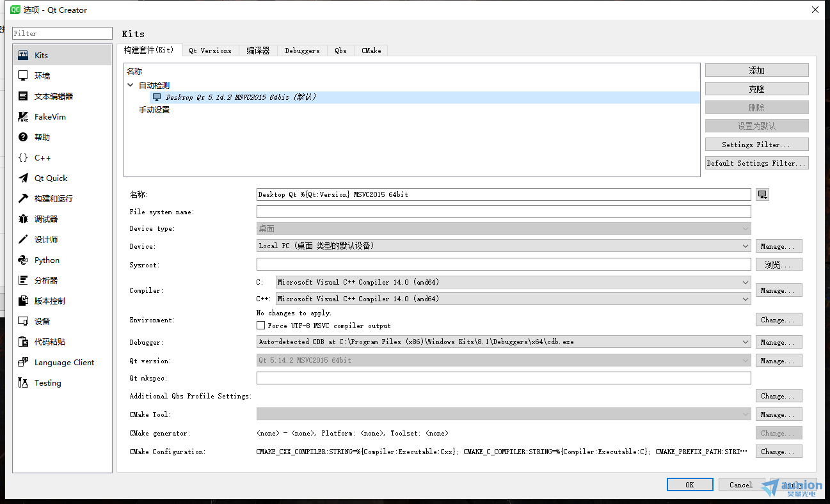Click Manage... next to Device

point(779,246)
